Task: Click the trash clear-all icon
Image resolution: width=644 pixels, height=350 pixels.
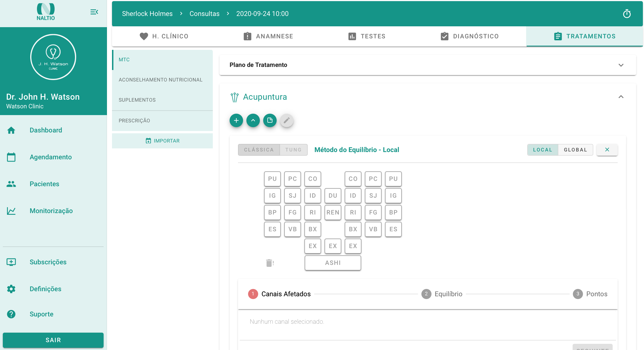Action: 270,263
